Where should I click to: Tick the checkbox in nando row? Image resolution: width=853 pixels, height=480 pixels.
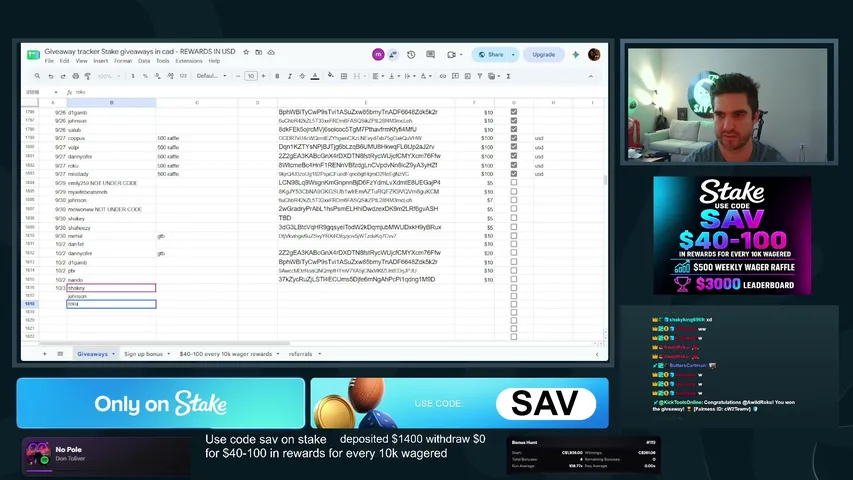pos(514,279)
